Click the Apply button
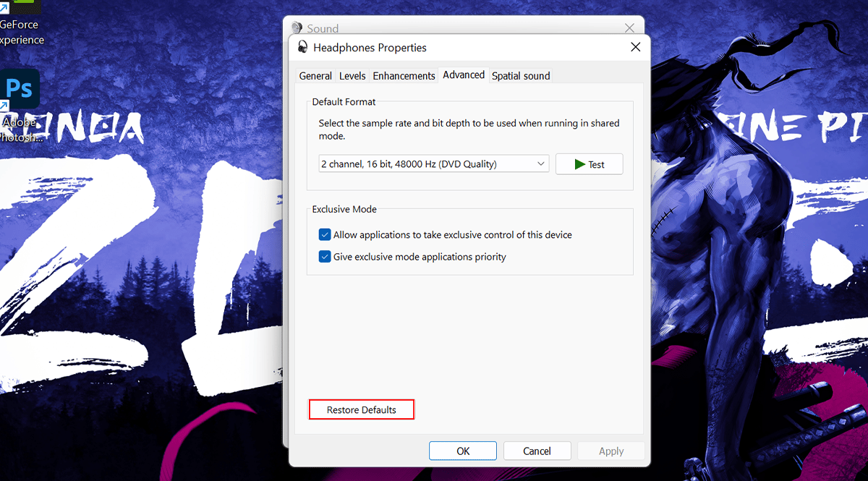The image size is (868, 481). [611, 451]
